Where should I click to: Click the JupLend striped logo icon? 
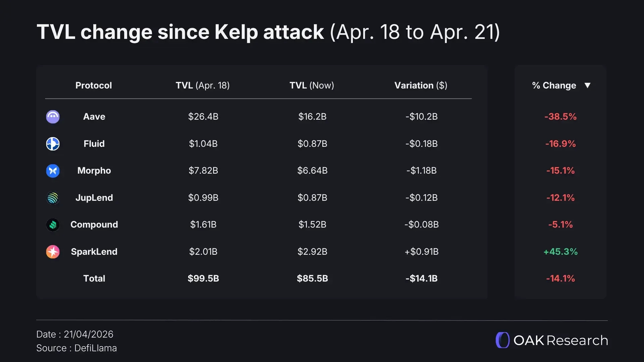tap(53, 198)
